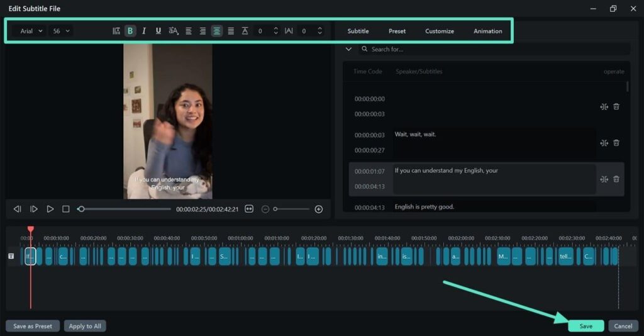Select 'Wait, wait, wait.' subtitle text
This screenshot has height=336, width=644.
pos(415,134)
